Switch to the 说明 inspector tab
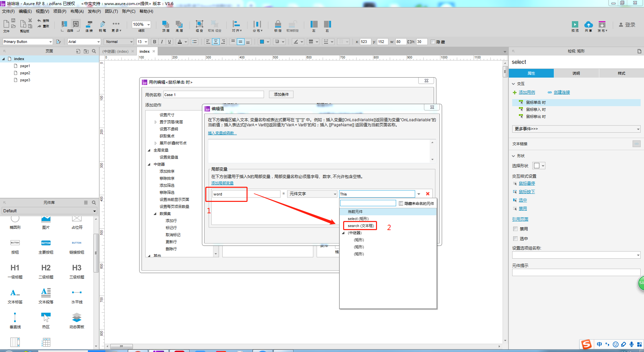644x352 pixels. (x=576, y=73)
